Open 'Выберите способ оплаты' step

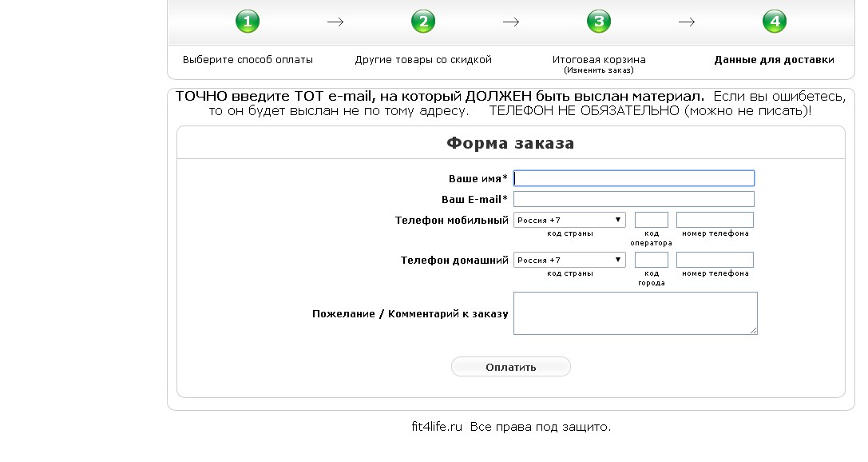point(248,60)
